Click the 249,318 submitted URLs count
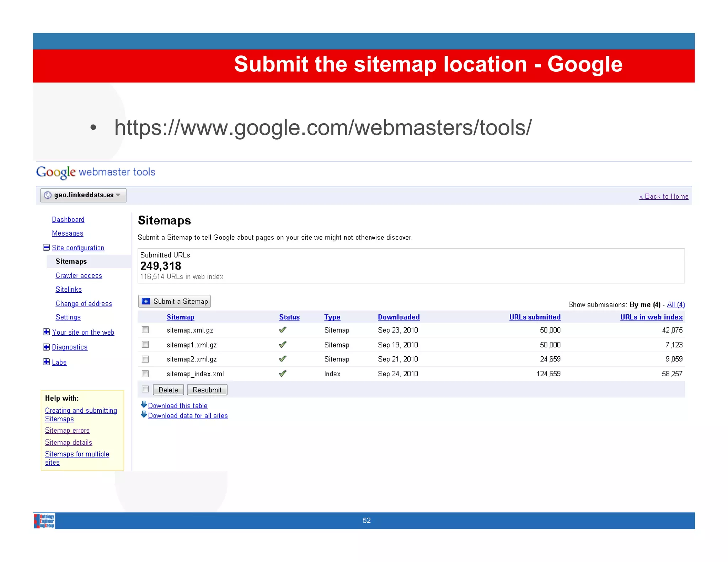The height and width of the screenshot is (562, 728). coord(161,266)
